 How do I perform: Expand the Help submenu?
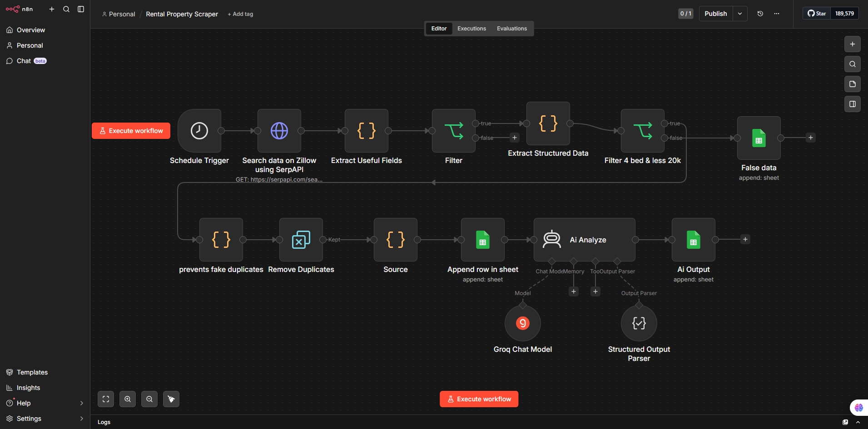point(82,403)
